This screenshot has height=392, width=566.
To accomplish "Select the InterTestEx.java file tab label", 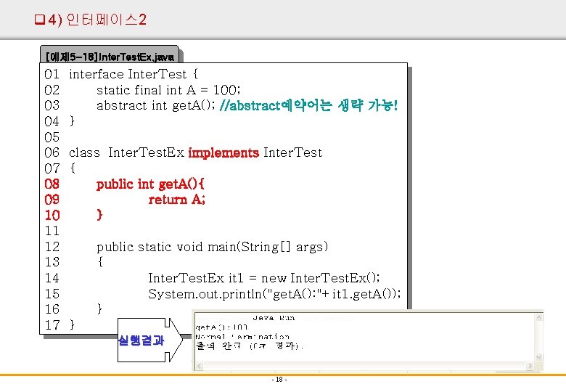I will [x=110, y=57].
